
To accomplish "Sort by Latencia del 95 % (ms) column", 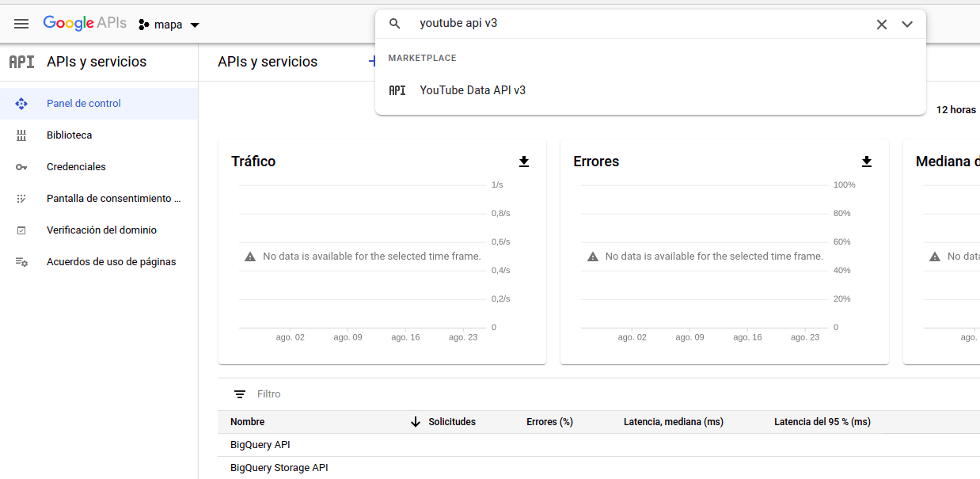I will pos(822,422).
